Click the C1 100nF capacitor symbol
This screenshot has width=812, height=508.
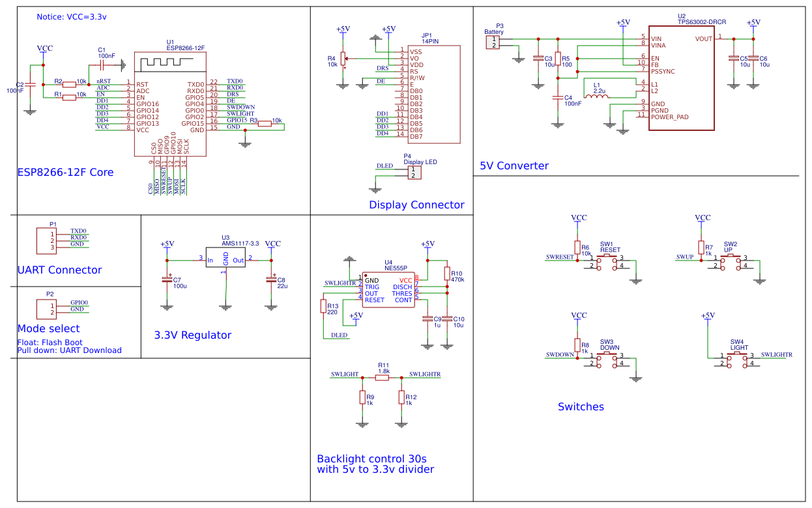pos(101,64)
